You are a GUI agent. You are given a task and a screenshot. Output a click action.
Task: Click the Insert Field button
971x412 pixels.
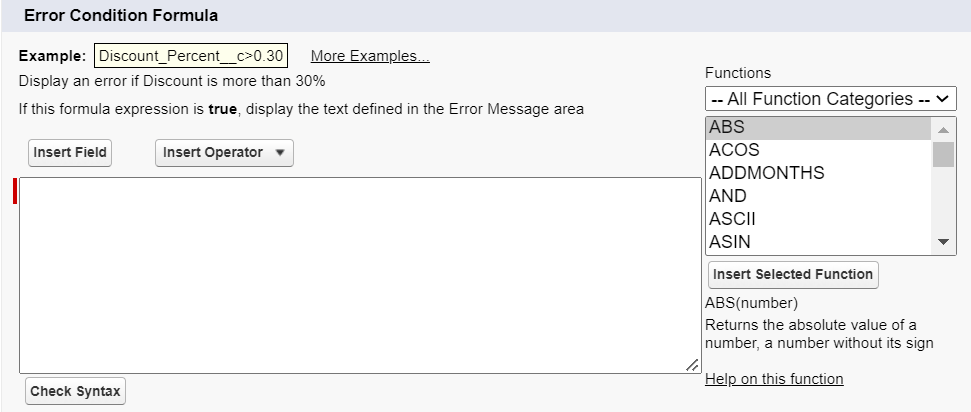(x=70, y=153)
